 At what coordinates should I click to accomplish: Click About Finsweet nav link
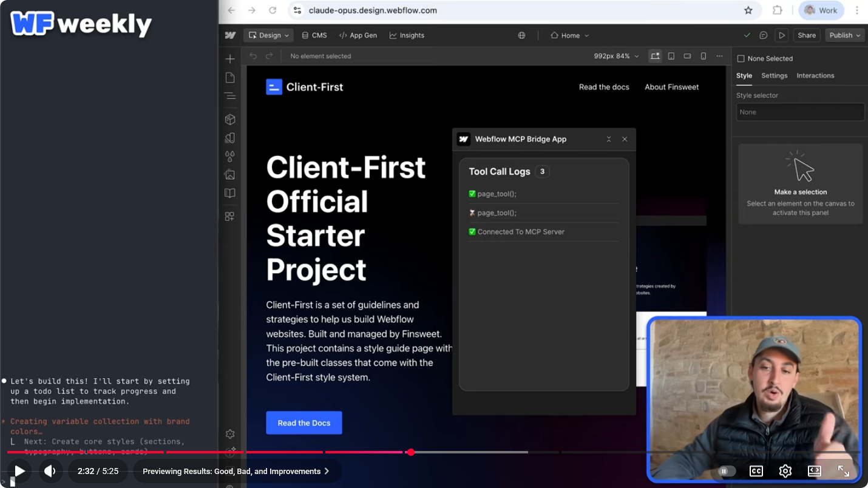click(x=671, y=87)
